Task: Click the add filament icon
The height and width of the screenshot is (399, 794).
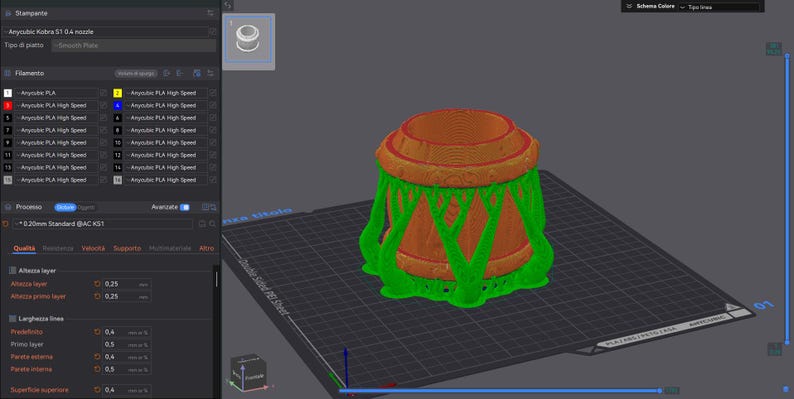Action: [167, 73]
